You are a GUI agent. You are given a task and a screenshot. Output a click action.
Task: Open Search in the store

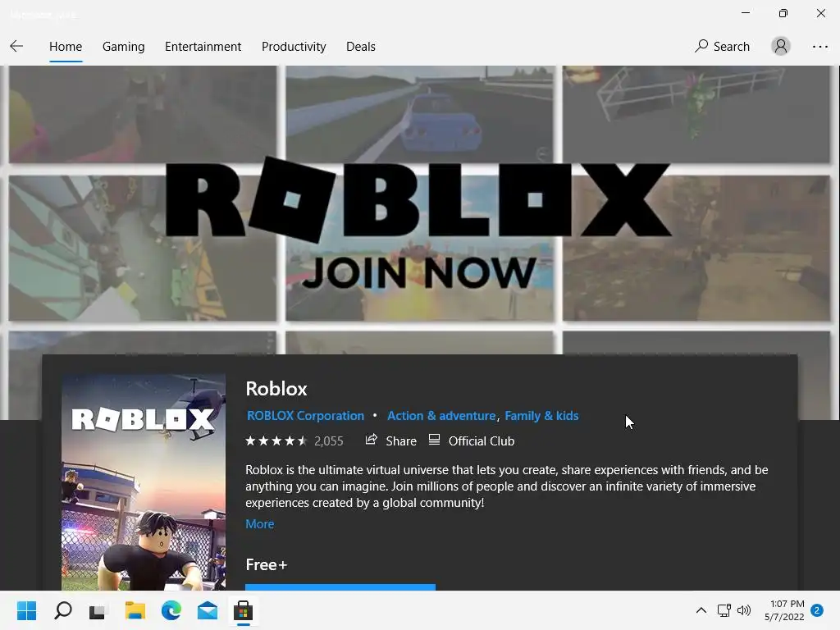(722, 47)
